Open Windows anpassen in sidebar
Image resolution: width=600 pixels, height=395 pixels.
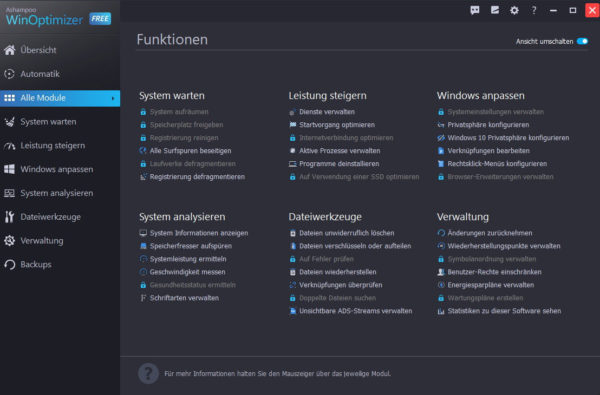tap(57, 169)
